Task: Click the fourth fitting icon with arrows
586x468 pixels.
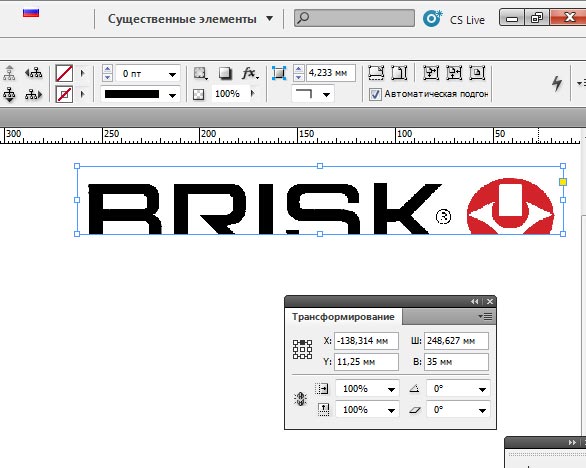Action: tap(454, 73)
